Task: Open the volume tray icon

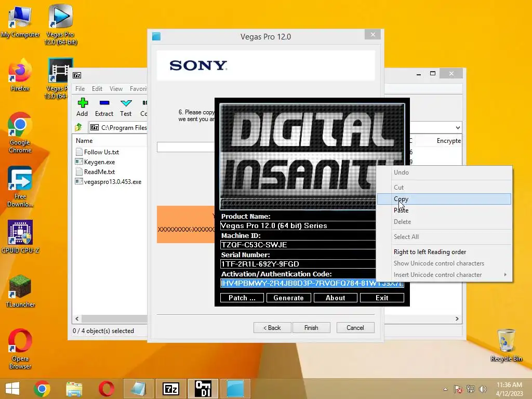Action: [x=483, y=389]
